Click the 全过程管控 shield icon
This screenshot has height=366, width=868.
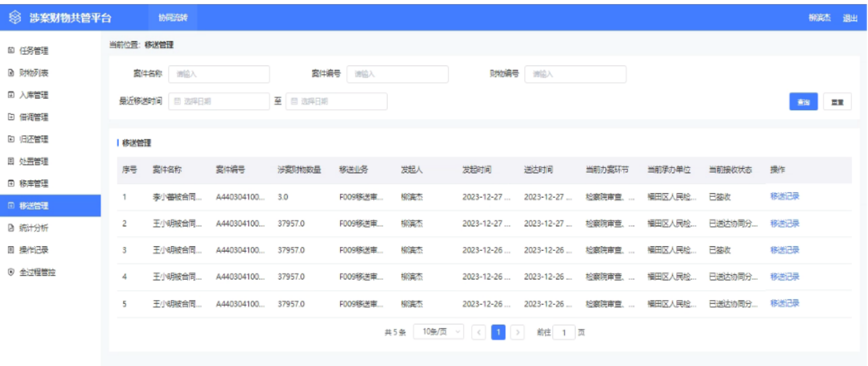(x=11, y=272)
